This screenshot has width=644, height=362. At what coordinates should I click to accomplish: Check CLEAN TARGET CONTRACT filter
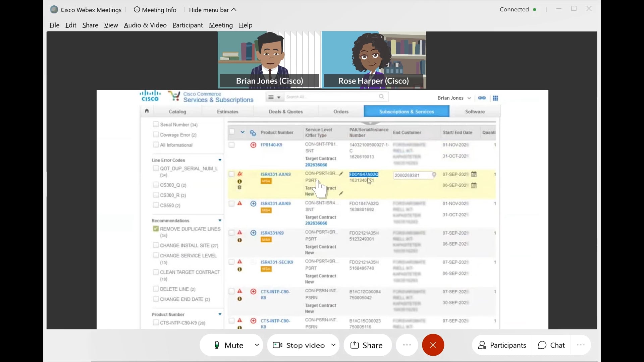click(156, 272)
